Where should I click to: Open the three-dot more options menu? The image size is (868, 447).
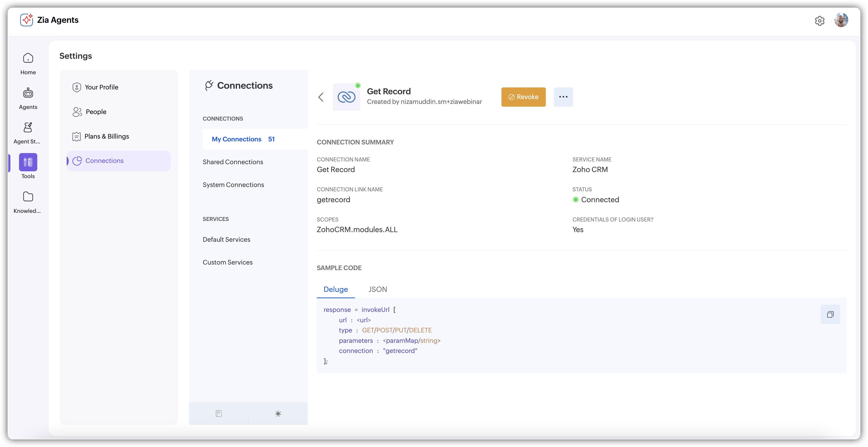563,97
